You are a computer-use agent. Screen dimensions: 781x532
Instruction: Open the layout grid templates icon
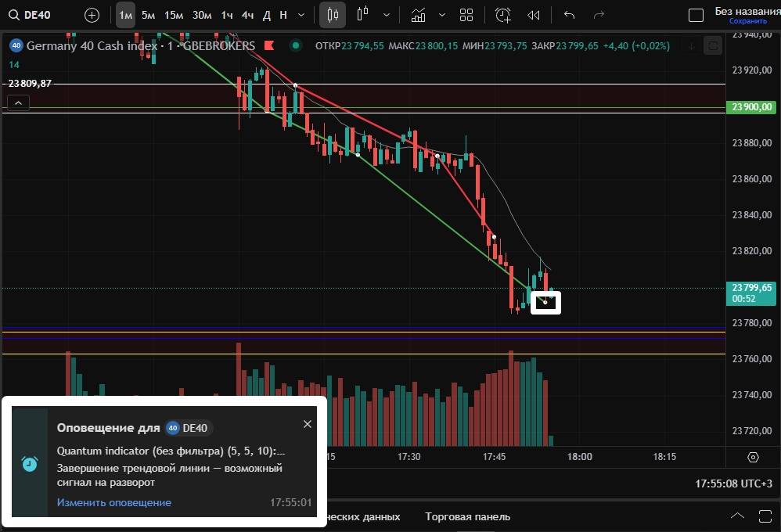click(x=466, y=15)
